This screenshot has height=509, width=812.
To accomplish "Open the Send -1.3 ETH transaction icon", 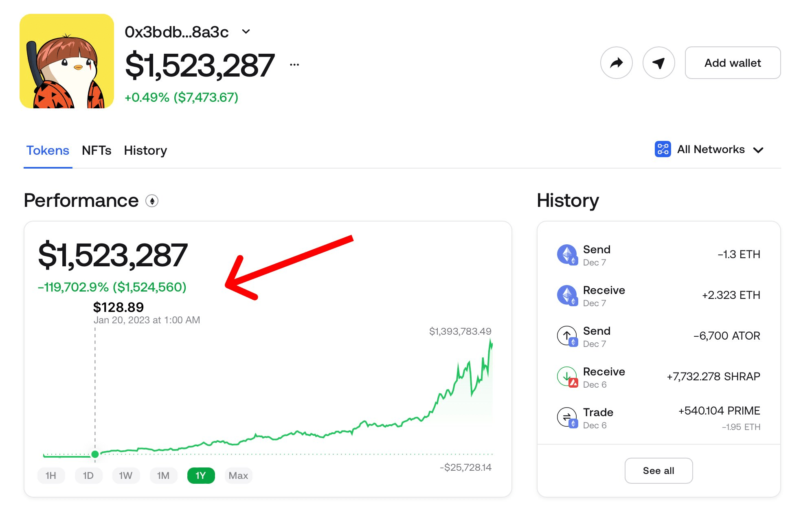I will point(567,254).
